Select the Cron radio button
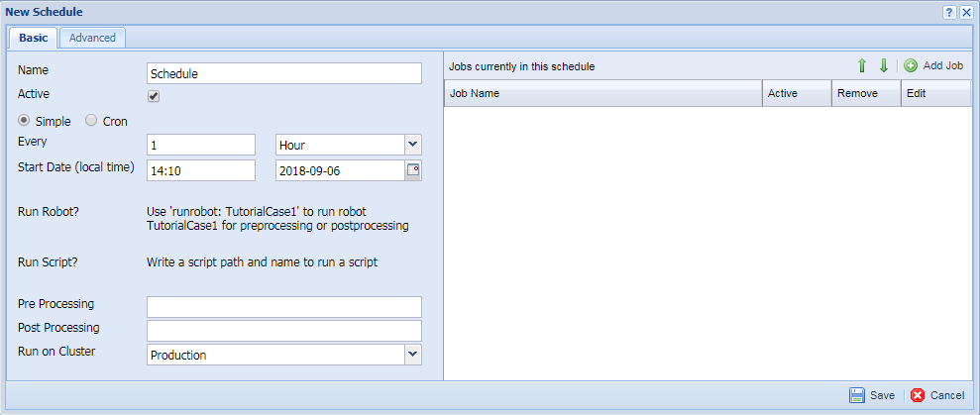Screen dimensions: 980x415 (x=91, y=121)
